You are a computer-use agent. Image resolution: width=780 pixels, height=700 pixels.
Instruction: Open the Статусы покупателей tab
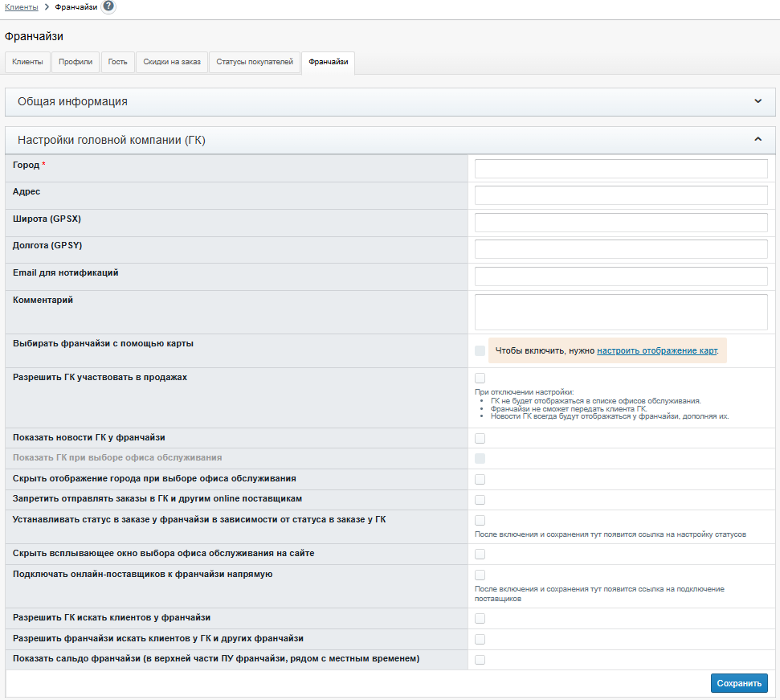255,63
